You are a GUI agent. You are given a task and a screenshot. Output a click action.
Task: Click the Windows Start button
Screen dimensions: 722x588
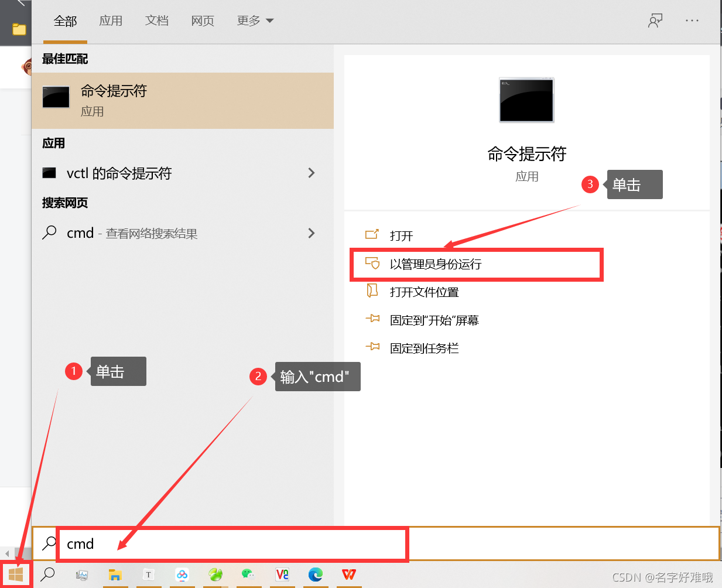[15, 575]
